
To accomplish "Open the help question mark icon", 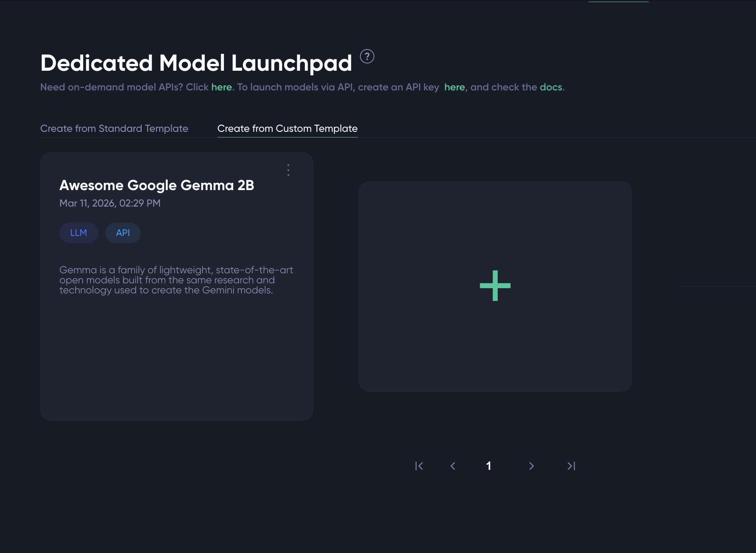I will [367, 57].
